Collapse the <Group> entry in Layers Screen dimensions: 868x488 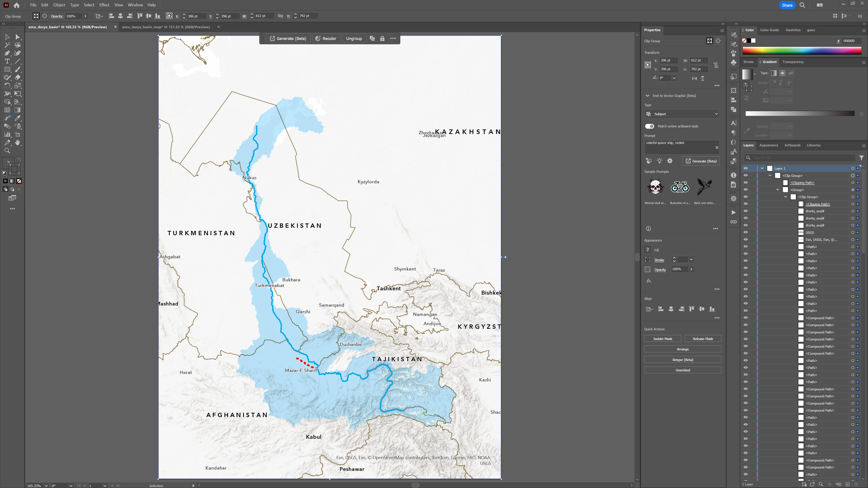pos(777,190)
